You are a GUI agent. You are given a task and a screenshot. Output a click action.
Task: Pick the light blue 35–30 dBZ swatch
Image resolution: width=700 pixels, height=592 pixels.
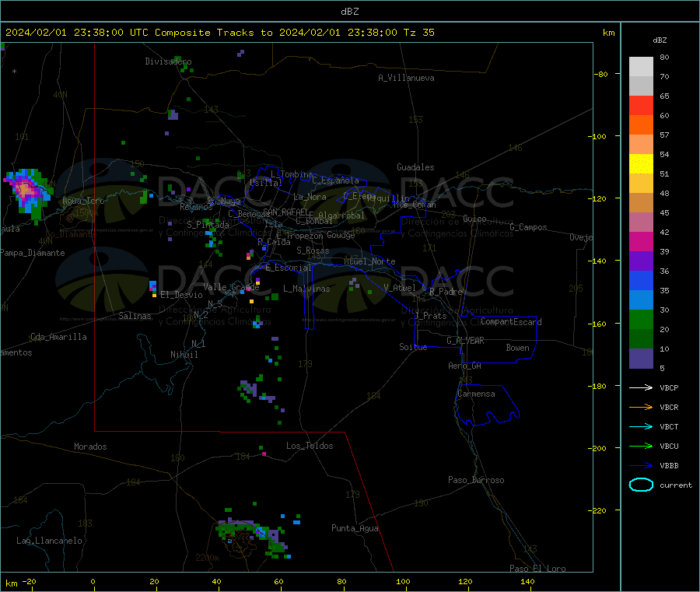click(x=641, y=300)
